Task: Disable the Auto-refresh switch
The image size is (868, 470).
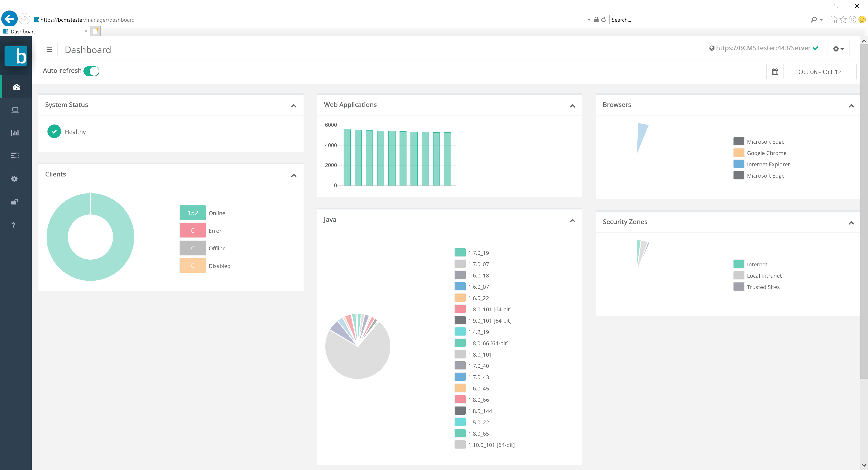Action: 91,71
